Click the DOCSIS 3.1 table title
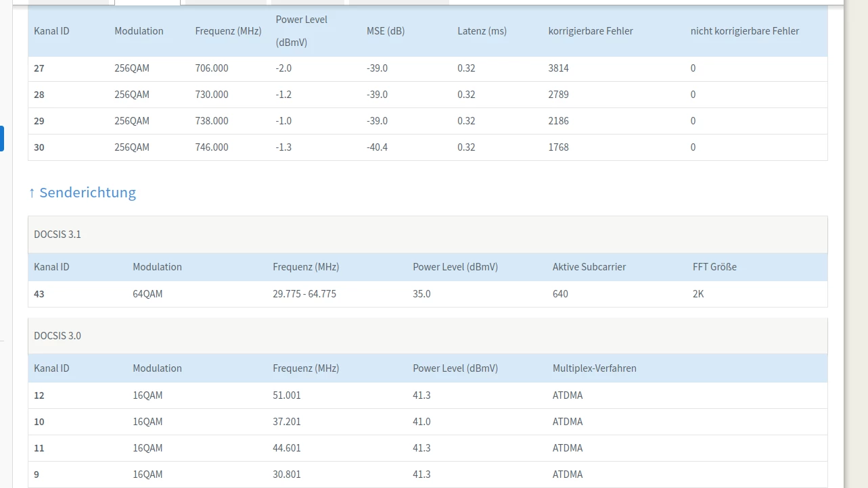This screenshot has height=488, width=868. click(x=58, y=235)
